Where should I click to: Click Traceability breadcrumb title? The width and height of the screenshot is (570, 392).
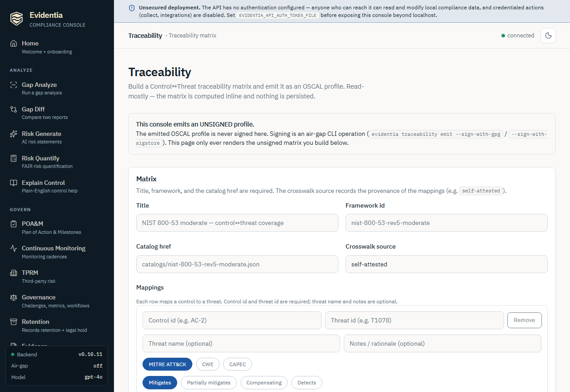(x=145, y=36)
